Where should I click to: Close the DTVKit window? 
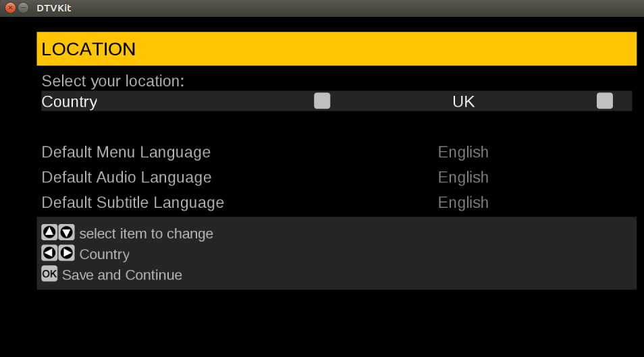[x=10, y=8]
